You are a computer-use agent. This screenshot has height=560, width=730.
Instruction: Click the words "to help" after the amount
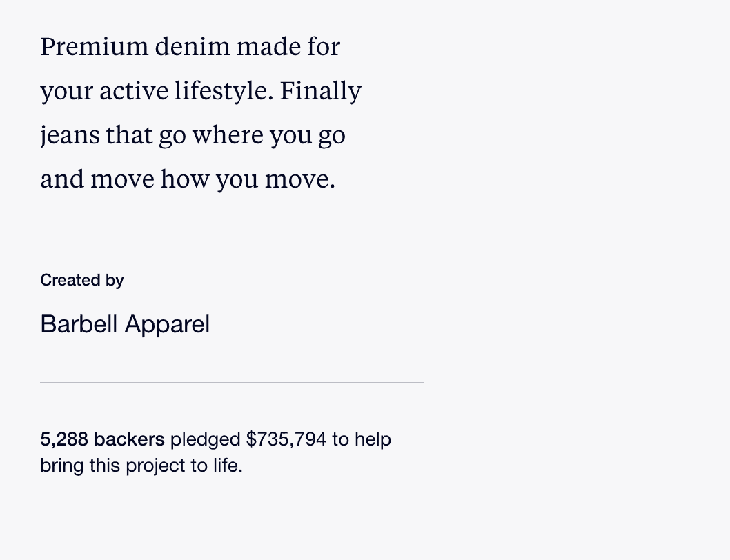coord(362,439)
